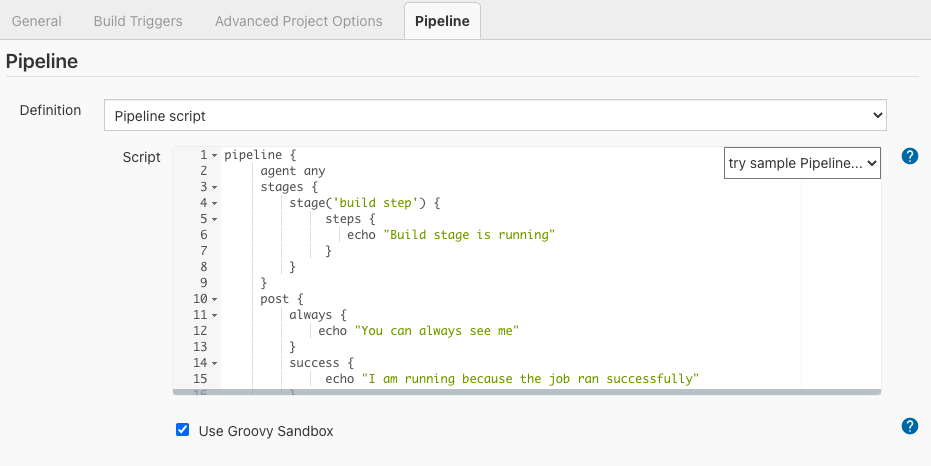Select the Pipeline tab
Viewport: 931px width, 466px height.
(x=441, y=21)
